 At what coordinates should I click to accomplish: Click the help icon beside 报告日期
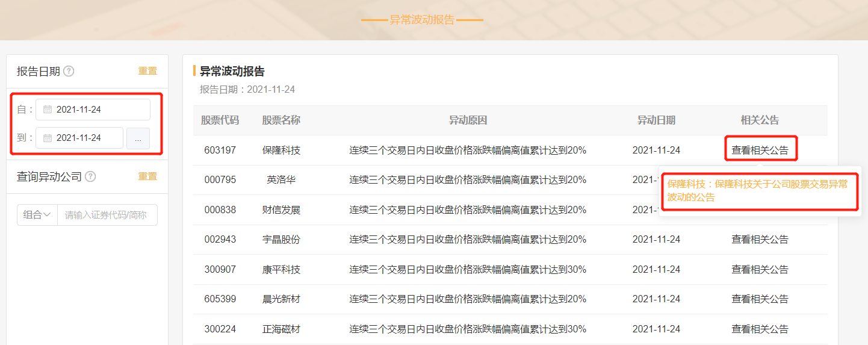[x=69, y=72]
